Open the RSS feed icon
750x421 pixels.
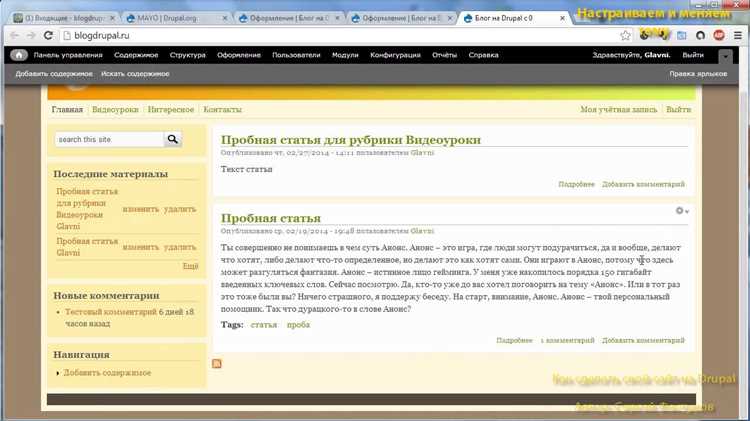coord(217,364)
